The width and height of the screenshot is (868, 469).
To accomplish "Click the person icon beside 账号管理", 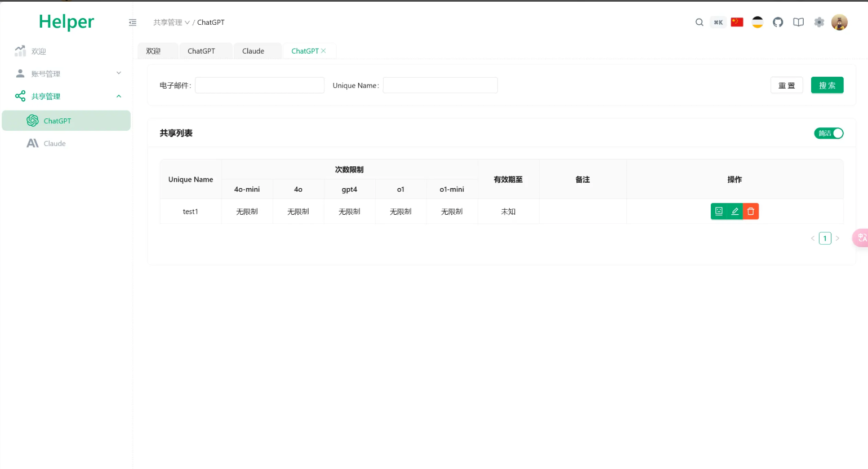I will tap(20, 73).
